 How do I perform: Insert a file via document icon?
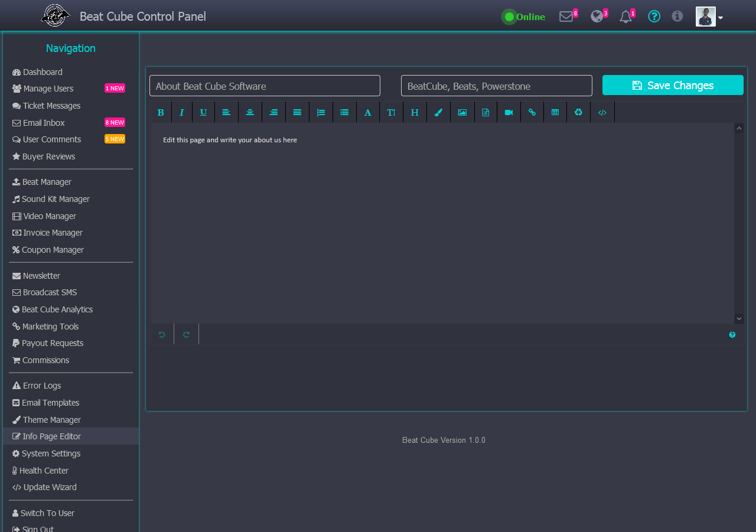(485, 112)
